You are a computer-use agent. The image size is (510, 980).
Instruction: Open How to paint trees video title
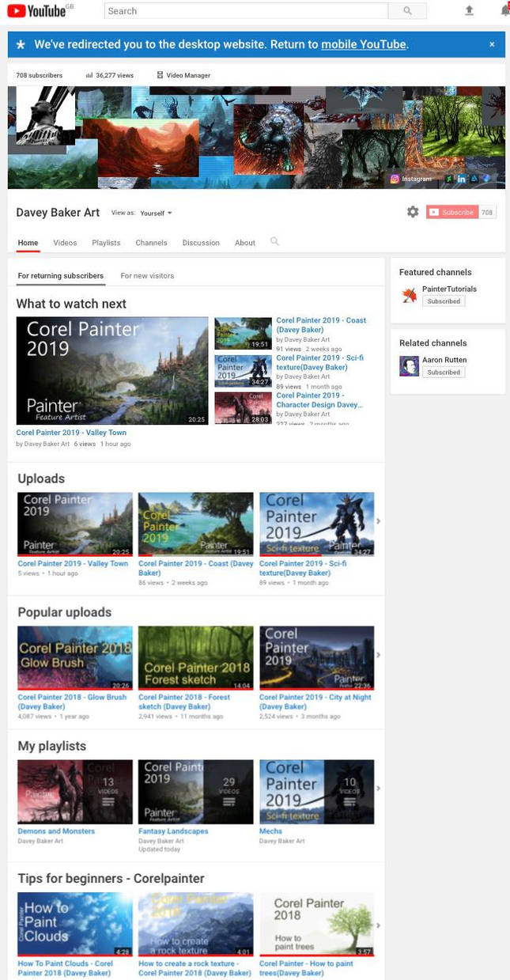306,968
